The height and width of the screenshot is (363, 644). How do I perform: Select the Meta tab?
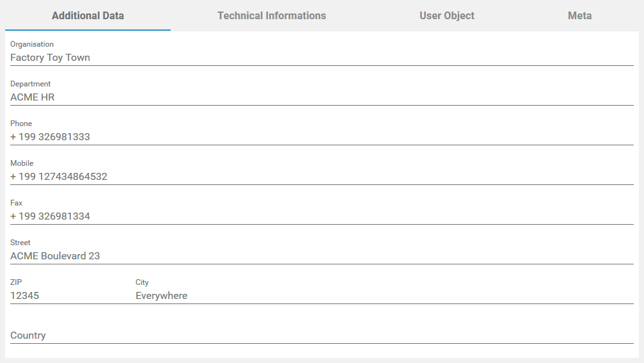coord(579,16)
